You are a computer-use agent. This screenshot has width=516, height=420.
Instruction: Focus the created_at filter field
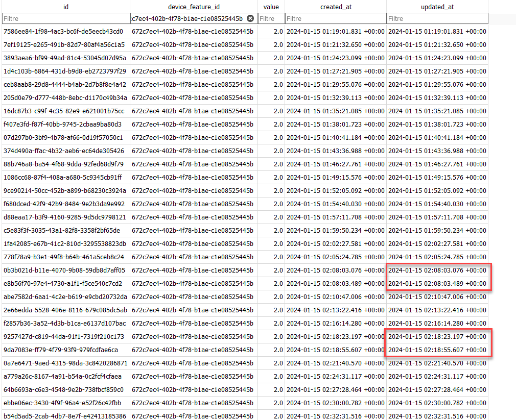(x=335, y=18)
